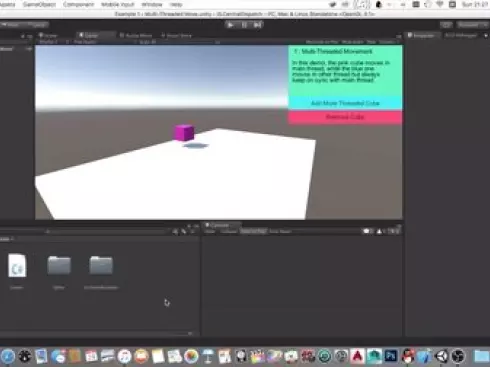Open iTunes from the dock

124,356
